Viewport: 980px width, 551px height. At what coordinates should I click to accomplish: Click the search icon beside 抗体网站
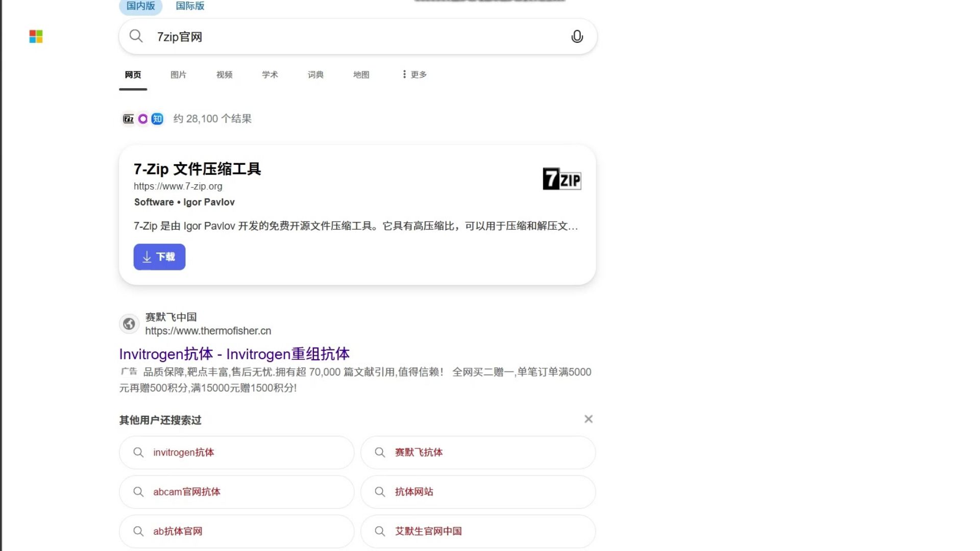click(x=380, y=492)
